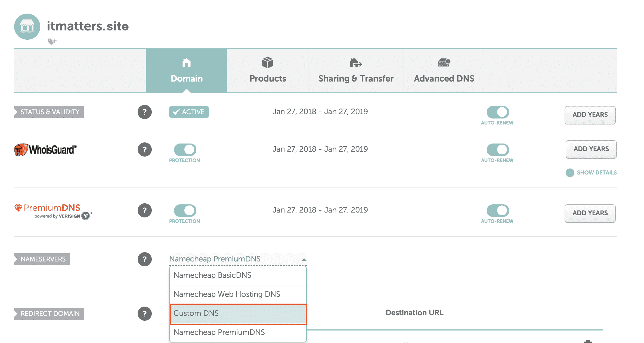Click the box icon on the Products tab

click(268, 63)
